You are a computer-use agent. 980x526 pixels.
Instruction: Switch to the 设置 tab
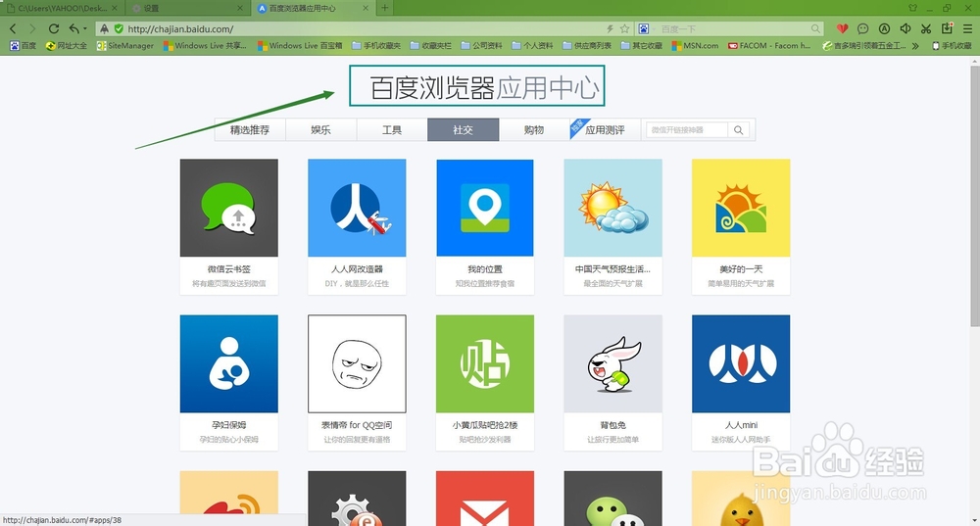coord(187,8)
